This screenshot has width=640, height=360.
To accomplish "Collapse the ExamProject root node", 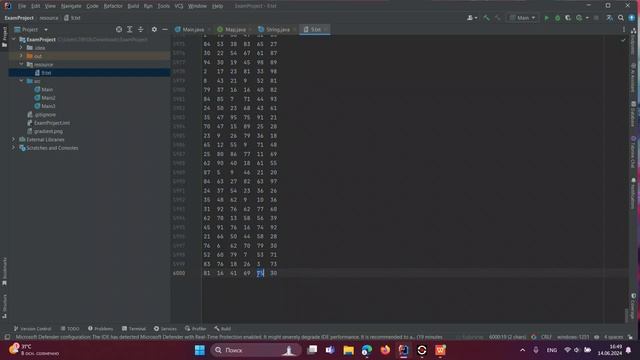I will click(x=14, y=39).
